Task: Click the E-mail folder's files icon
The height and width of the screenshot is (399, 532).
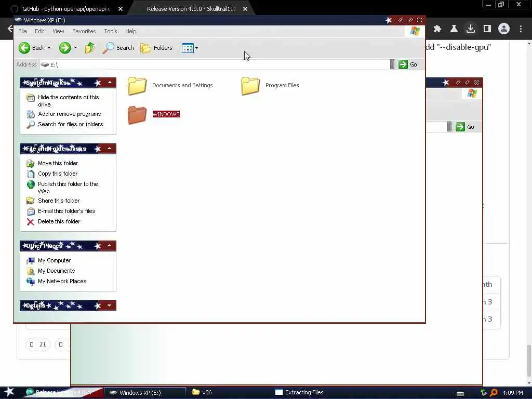Action: (31, 211)
